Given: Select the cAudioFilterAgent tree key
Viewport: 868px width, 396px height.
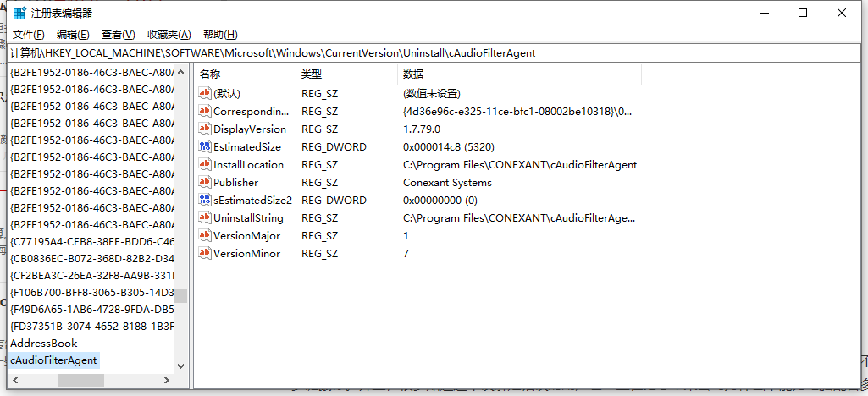Looking at the screenshot, I should 53,360.
